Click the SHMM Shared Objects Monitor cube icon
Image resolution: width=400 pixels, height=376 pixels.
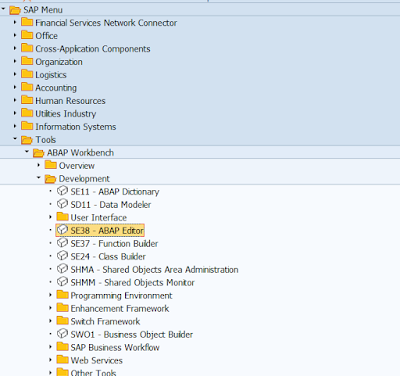62,282
